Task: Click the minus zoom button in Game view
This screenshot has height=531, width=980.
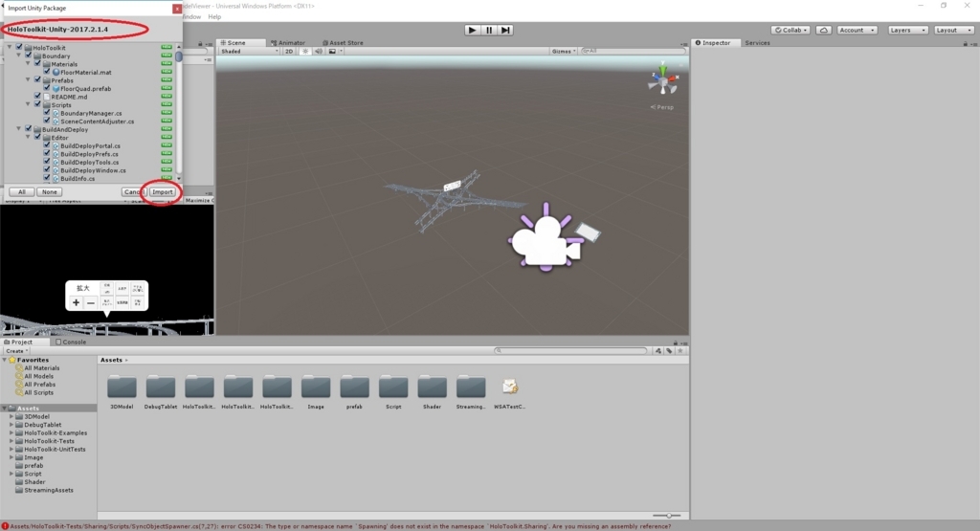Action: [91, 303]
